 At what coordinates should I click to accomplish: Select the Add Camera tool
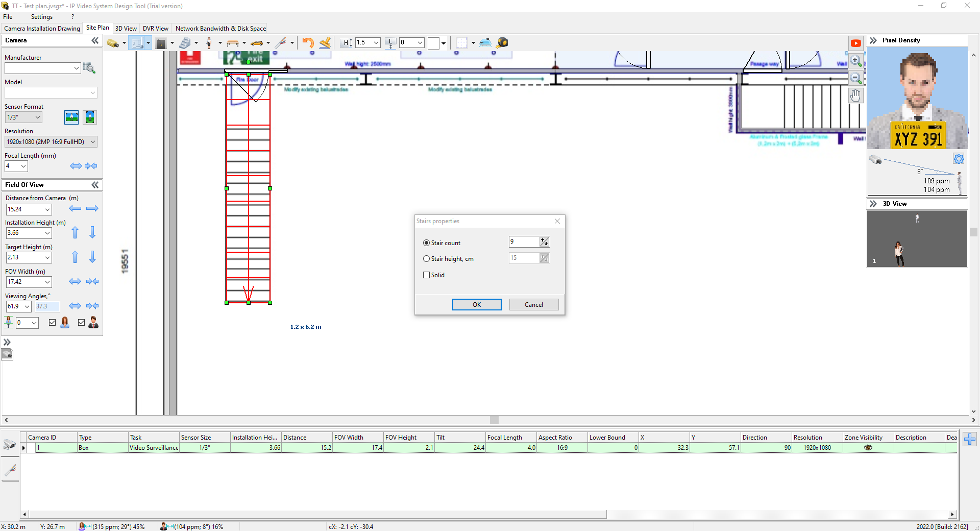click(x=113, y=43)
